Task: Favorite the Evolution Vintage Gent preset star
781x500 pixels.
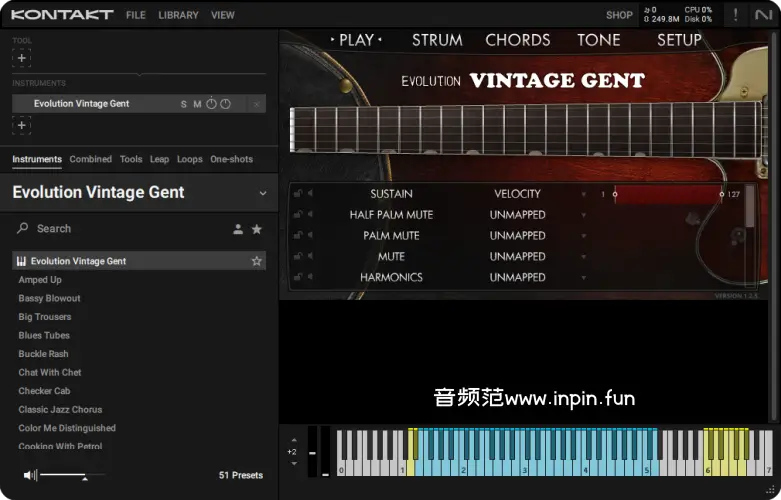Action: tap(257, 261)
